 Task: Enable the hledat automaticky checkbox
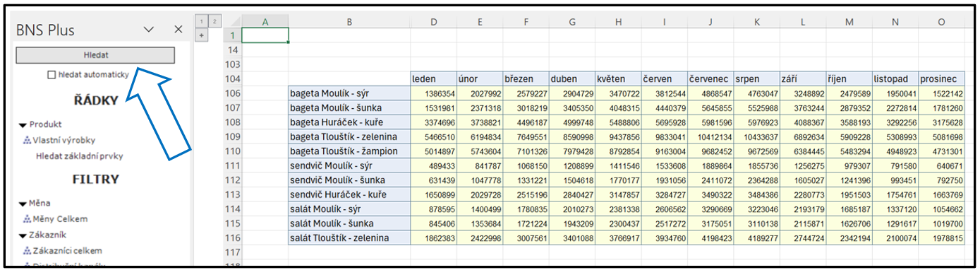point(52,75)
